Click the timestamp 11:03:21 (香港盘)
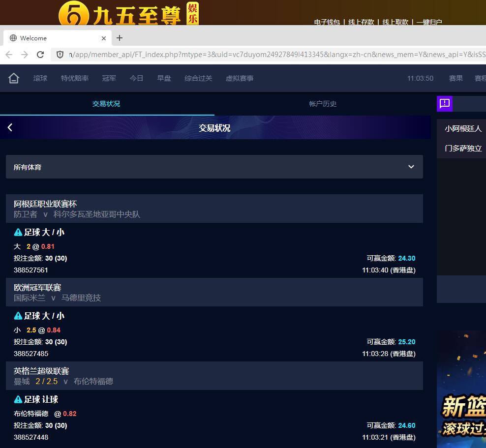Image resolution: width=486 pixels, height=448 pixels. 389,438
